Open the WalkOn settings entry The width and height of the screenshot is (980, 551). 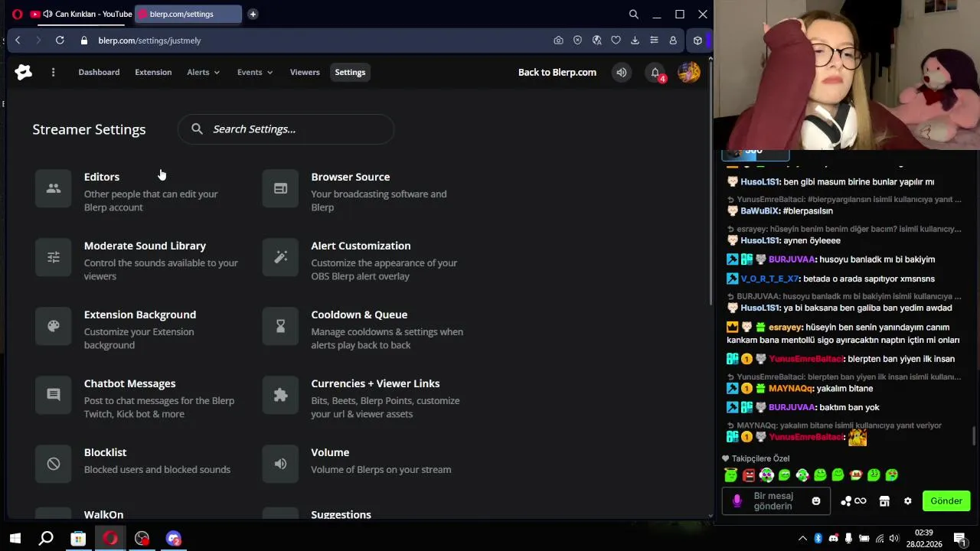103,514
